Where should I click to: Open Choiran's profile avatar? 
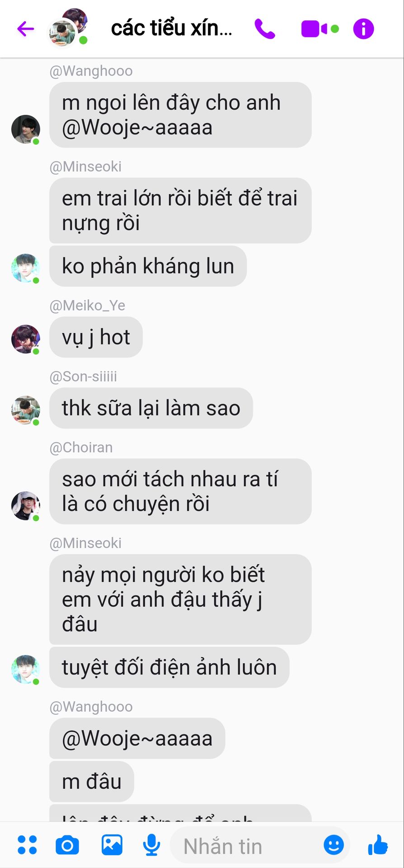[25, 506]
